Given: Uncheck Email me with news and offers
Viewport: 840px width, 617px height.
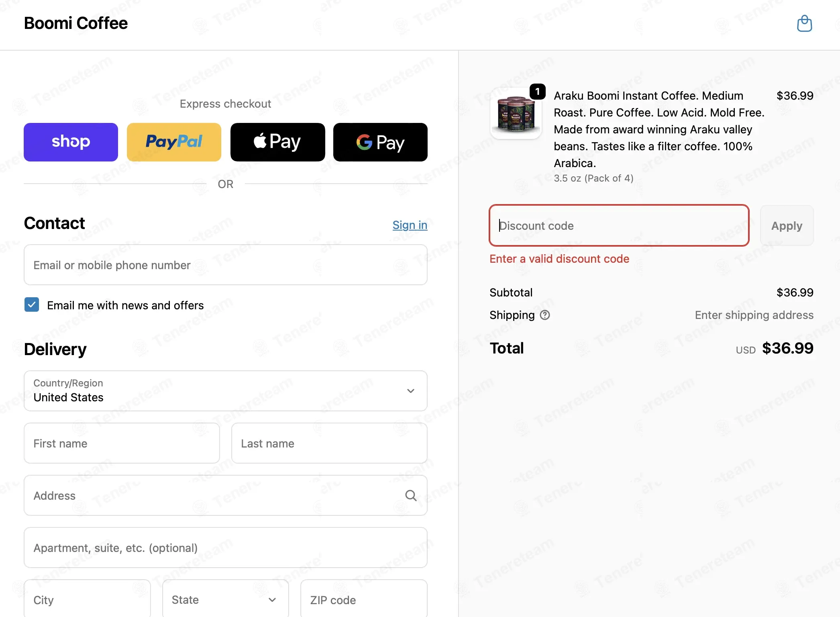Looking at the screenshot, I should (x=32, y=305).
